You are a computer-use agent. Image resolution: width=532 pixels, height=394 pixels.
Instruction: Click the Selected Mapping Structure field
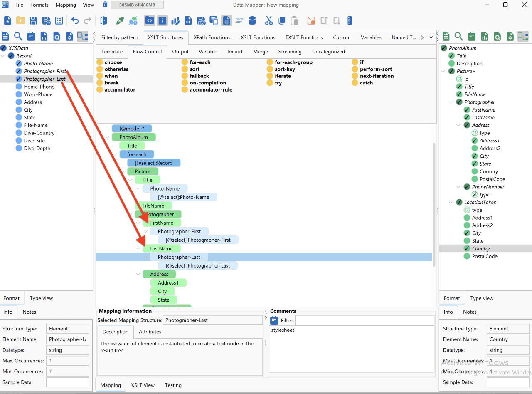click(x=212, y=320)
